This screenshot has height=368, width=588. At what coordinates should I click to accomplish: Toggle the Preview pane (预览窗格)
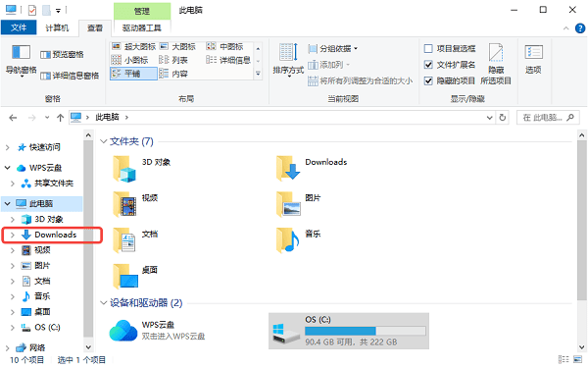coord(63,55)
